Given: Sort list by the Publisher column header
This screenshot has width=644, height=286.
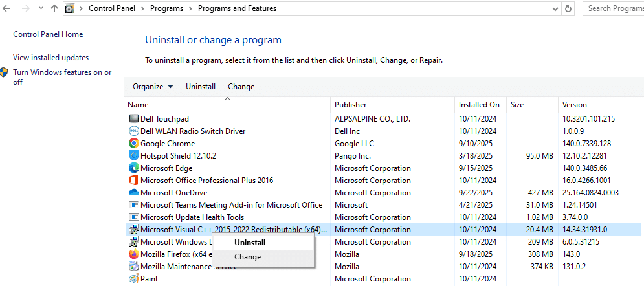Looking at the screenshot, I should 393,105.
